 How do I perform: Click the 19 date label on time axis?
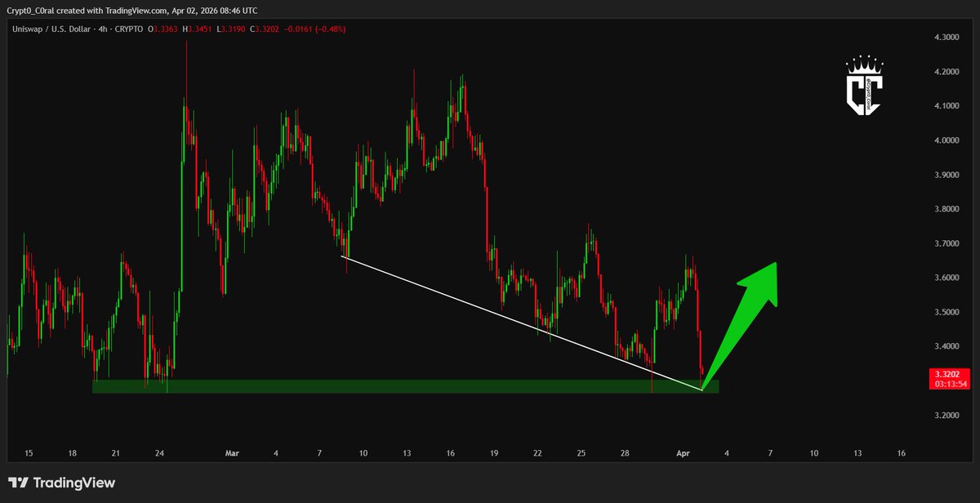click(x=494, y=453)
